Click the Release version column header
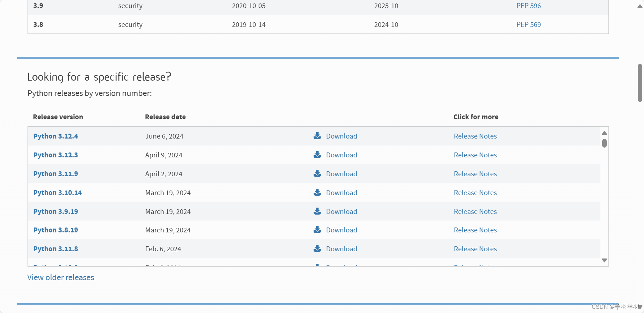 pos(58,117)
